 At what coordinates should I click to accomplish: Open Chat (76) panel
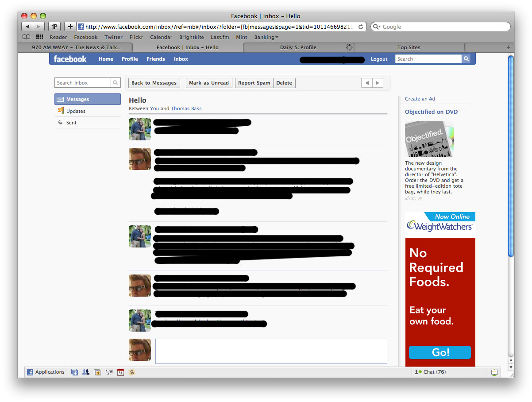pos(449,372)
